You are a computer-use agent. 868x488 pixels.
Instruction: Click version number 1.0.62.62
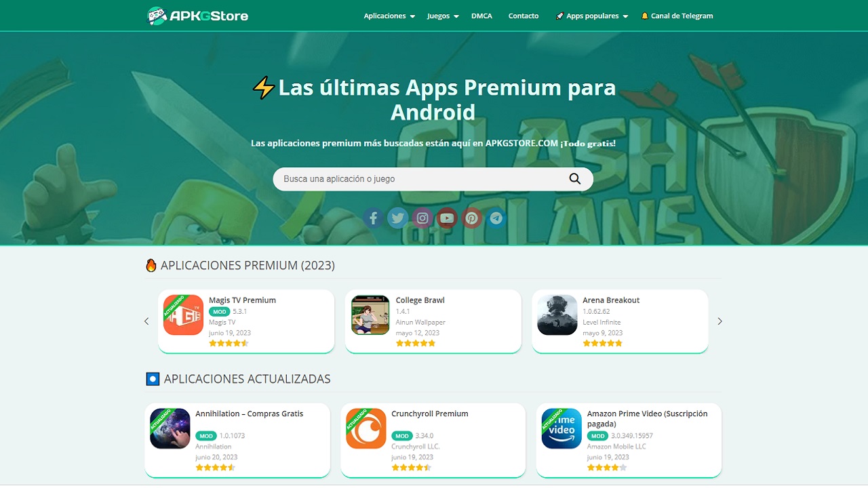596,312
